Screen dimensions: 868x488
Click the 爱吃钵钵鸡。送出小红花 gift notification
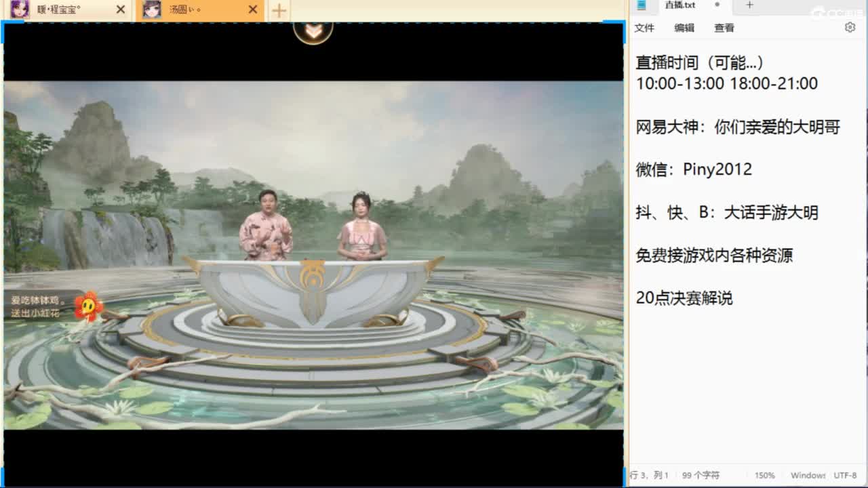point(56,306)
